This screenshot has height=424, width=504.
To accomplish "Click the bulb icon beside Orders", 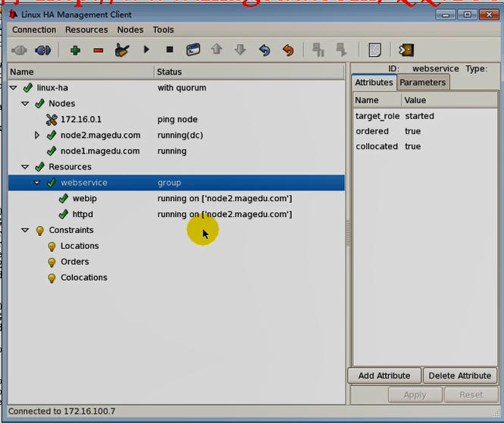I will tap(52, 262).
